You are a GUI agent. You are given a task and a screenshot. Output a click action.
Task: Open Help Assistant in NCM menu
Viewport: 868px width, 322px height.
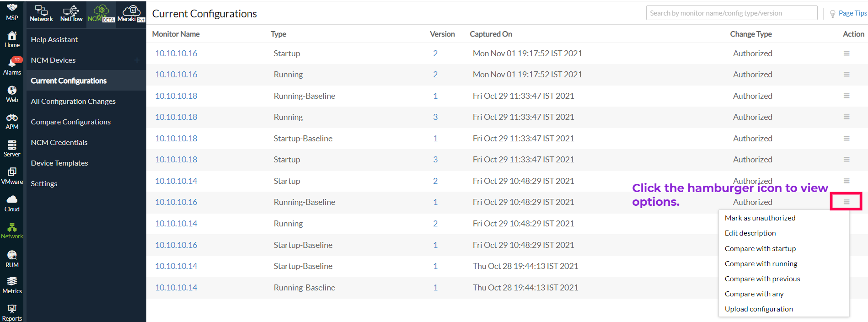54,39
